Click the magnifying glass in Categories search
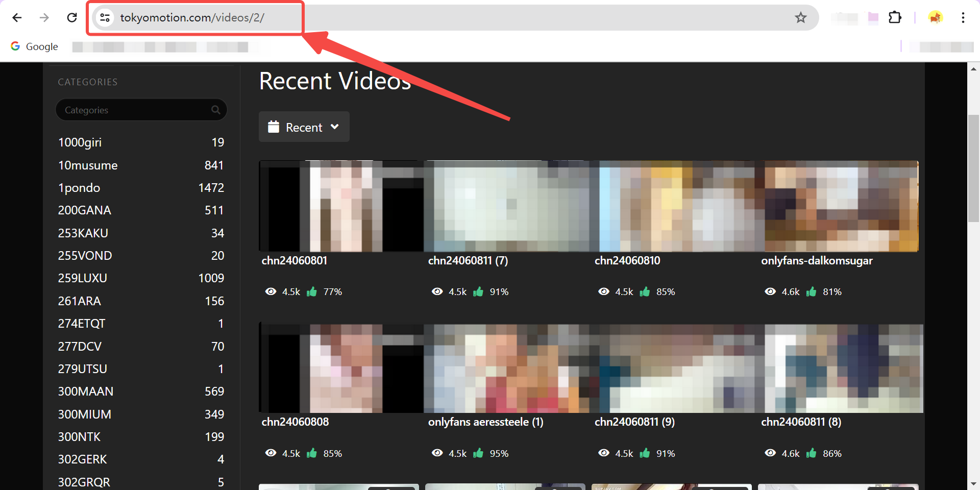Screen dimensions: 980x490 (x=216, y=110)
